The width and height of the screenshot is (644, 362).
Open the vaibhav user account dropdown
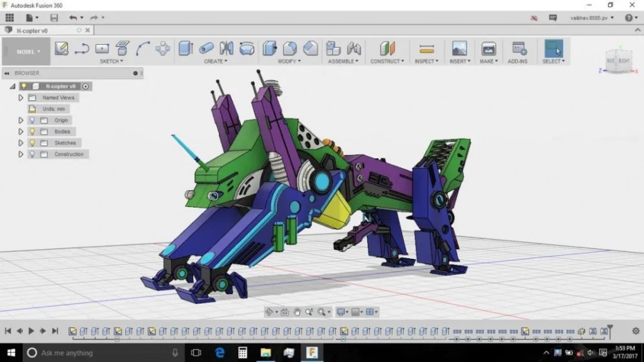tap(592, 18)
